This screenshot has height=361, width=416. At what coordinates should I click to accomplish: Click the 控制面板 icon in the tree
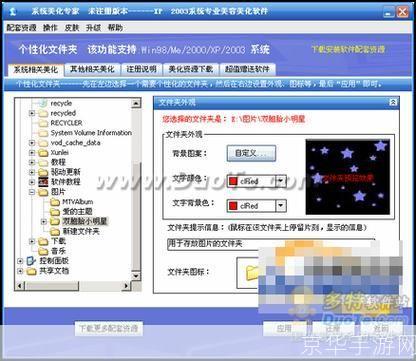click(x=31, y=261)
